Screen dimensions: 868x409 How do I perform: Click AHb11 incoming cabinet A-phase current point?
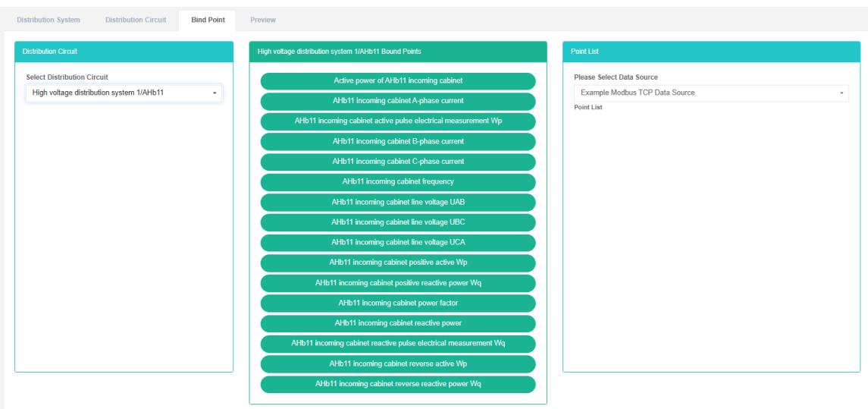(x=398, y=100)
